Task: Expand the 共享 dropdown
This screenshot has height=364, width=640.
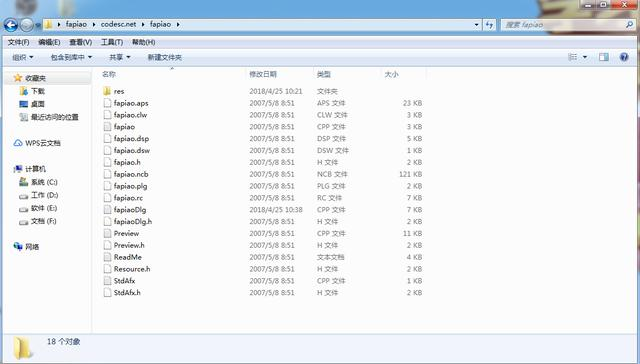Action: click(x=120, y=57)
